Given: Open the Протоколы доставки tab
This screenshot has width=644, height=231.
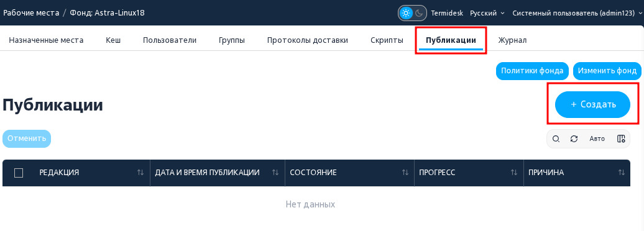Looking at the screenshot, I should [x=308, y=40].
